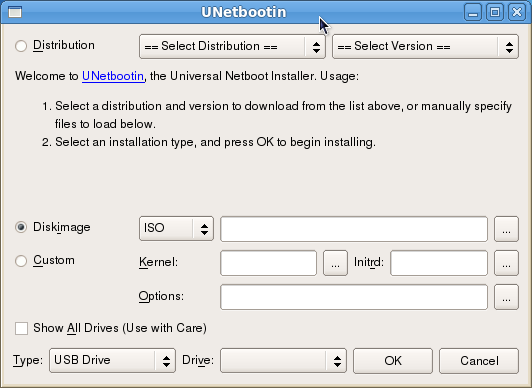Focus the Kernel text field
This screenshot has height=388, width=532.
268,263
